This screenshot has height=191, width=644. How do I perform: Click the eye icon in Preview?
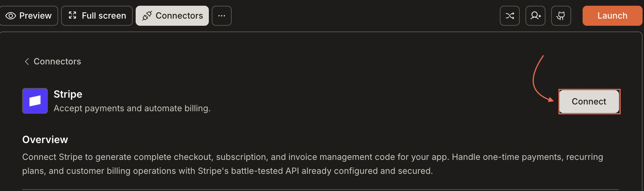11,16
